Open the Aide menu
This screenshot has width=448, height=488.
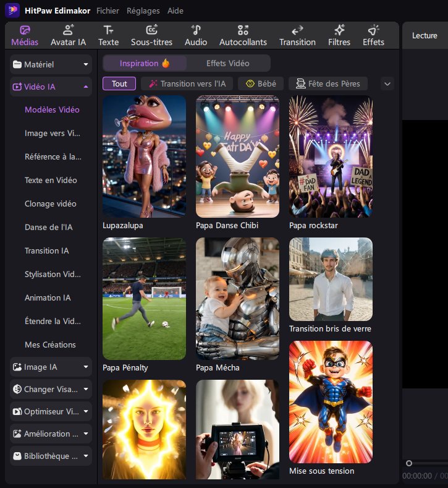click(175, 11)
